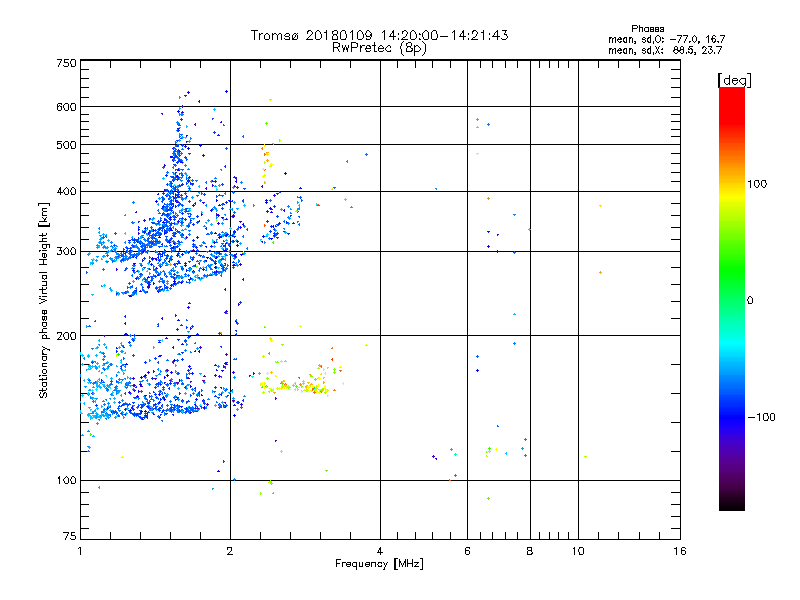This screenshot has height=600, width=800.
Task: Click the yellow-orange echo cluster near 3 MHz
Action: tap(301, 386)
